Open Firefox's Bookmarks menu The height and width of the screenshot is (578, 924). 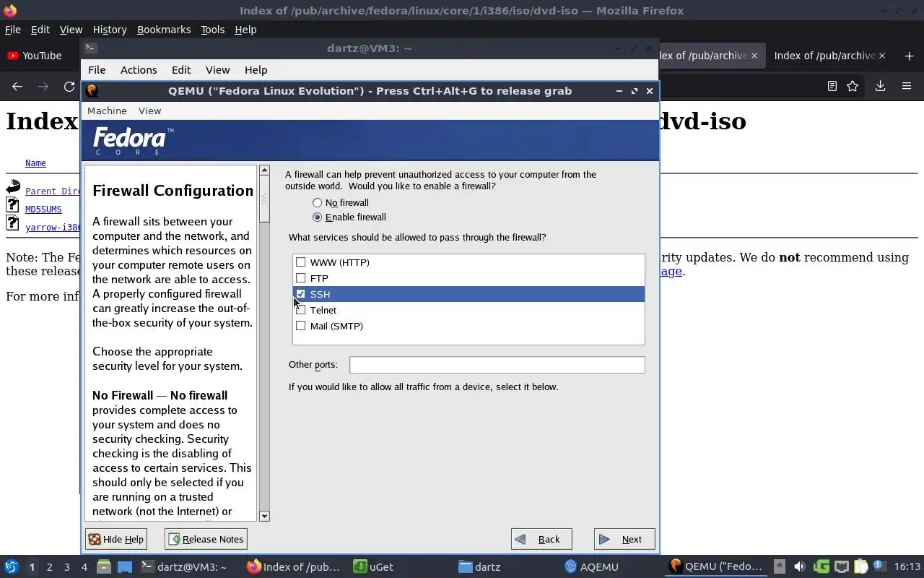pos(164,30)
